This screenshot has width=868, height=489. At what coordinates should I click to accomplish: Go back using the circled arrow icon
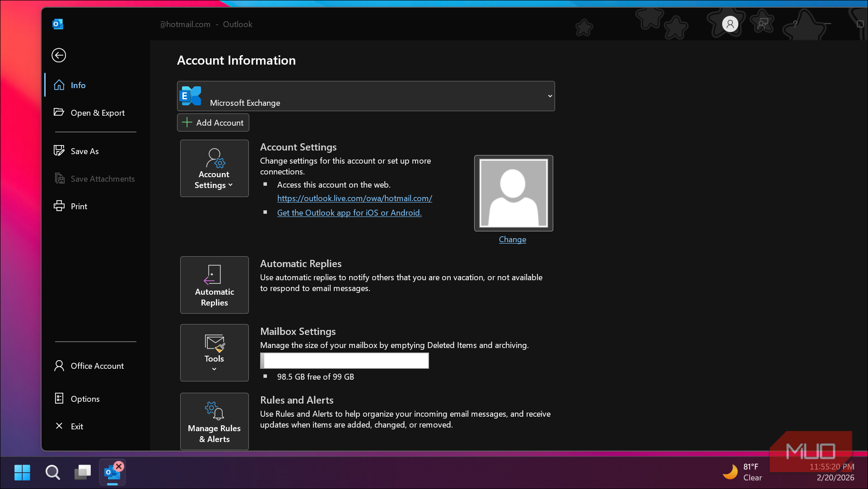(59, 55)
